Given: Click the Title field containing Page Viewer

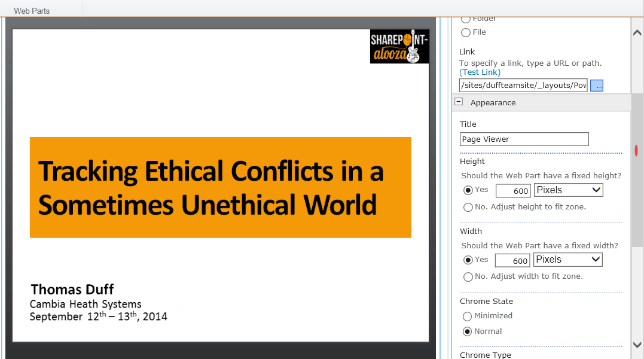Looking at the screenshot, I should coord(524,139).
